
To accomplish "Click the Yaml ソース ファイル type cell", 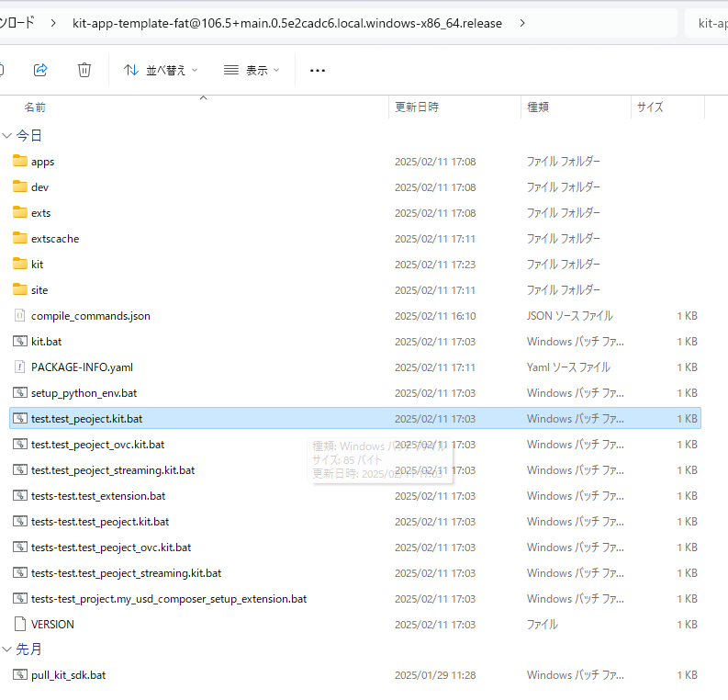I will (568, 367).
